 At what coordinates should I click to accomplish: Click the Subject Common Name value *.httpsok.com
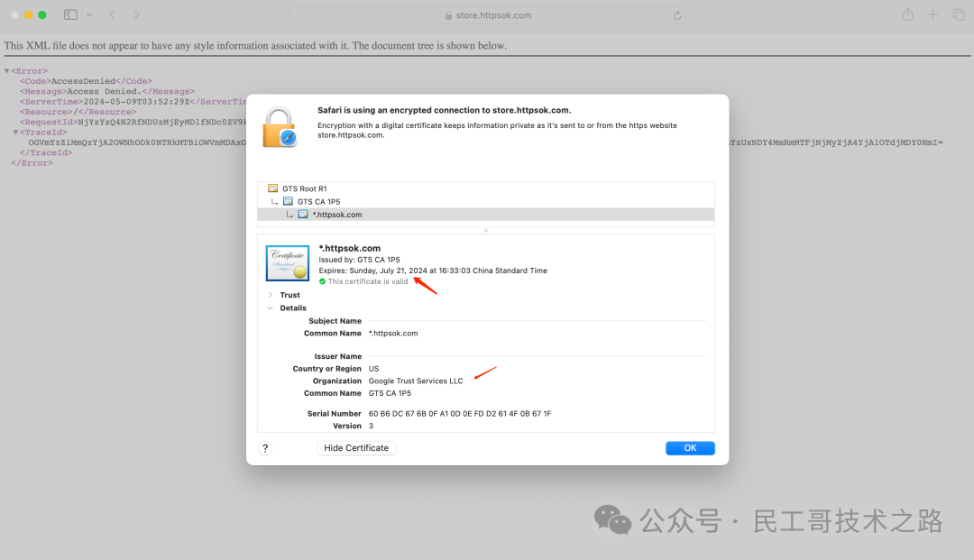393,334
